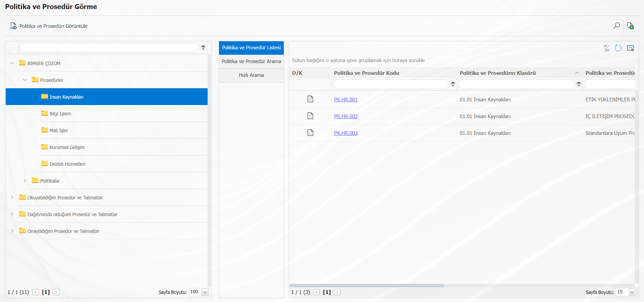
Task: Click the document icon in the PR.HR.003 row
Action: pyautogui.click(x=311, y=133)
